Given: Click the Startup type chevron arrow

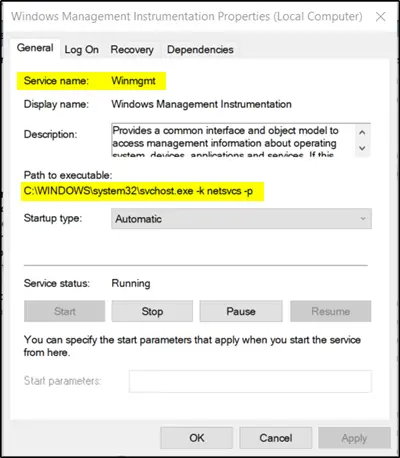Looking at the screenshot, I should 363,219.
